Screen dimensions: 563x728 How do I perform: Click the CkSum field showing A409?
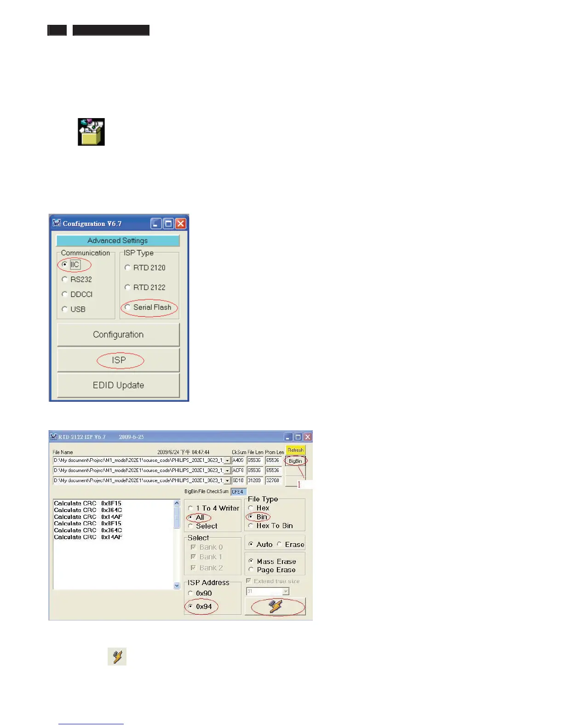(x=238, y=461)
